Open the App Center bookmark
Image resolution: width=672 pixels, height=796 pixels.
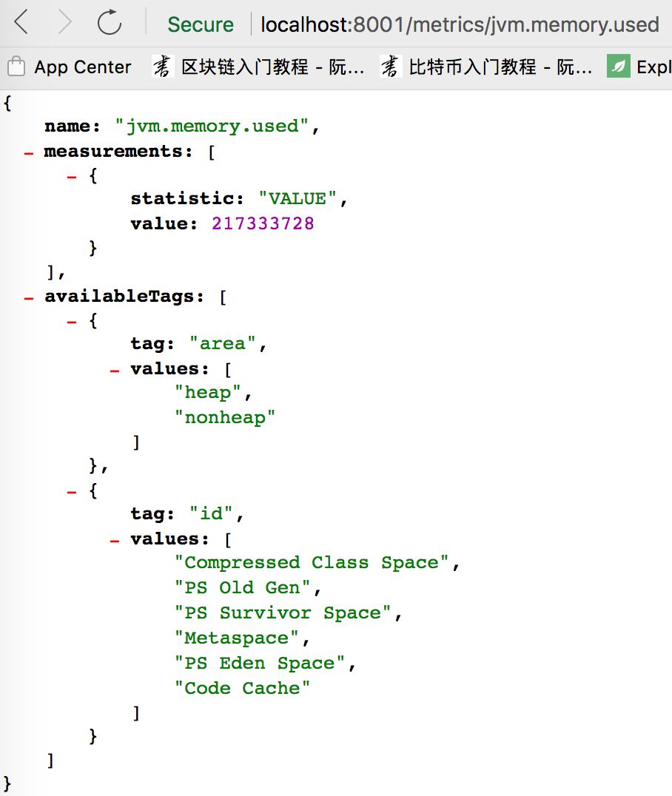pyautogui.click(x=70, y=67)
